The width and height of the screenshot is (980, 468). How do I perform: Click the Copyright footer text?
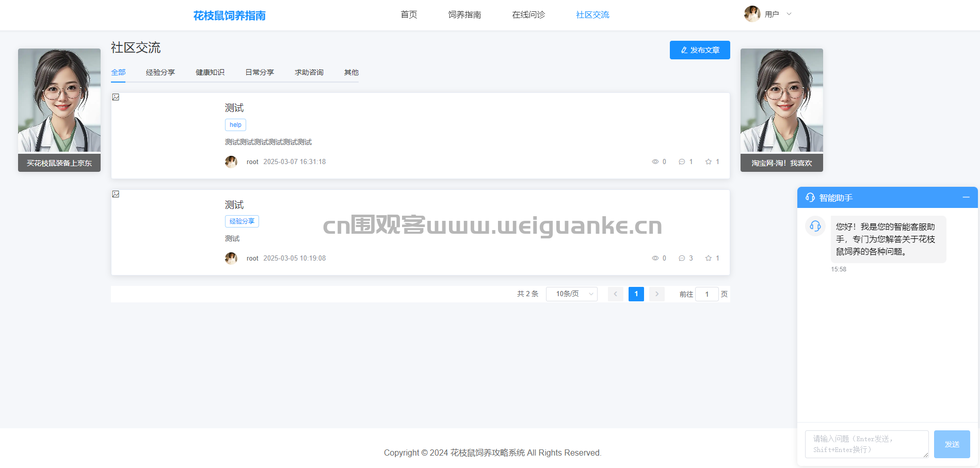493,453
